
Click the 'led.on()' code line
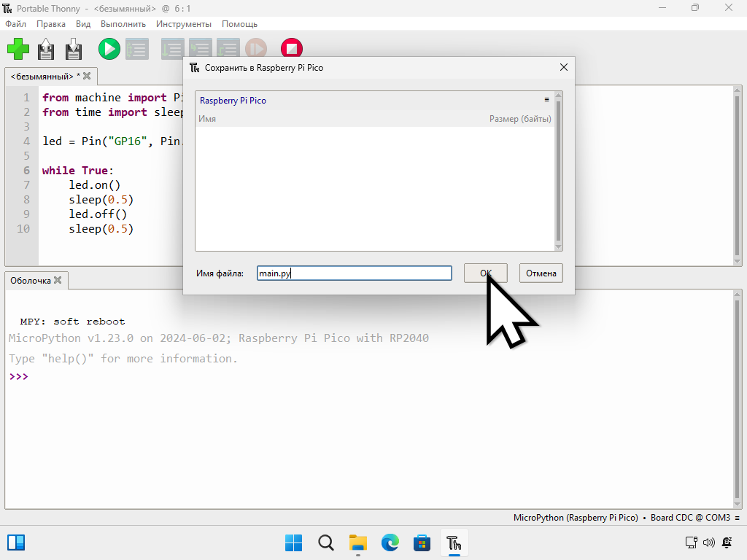(x=94, y=184)
